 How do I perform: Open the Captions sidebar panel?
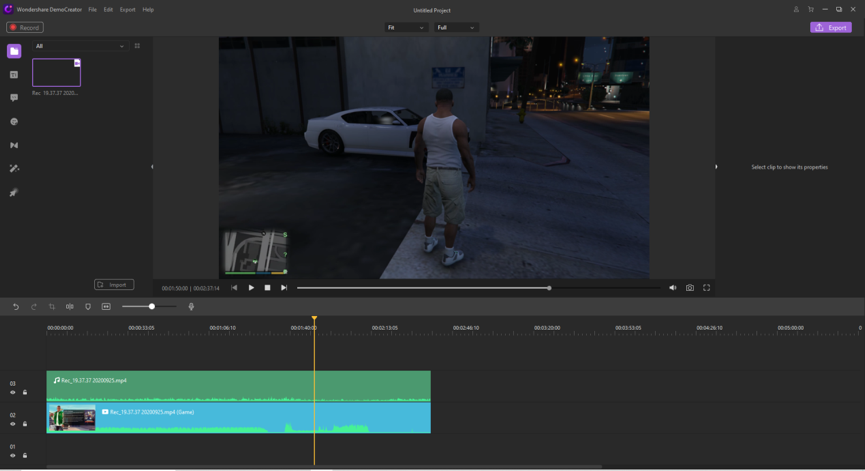tap(14, 75)
